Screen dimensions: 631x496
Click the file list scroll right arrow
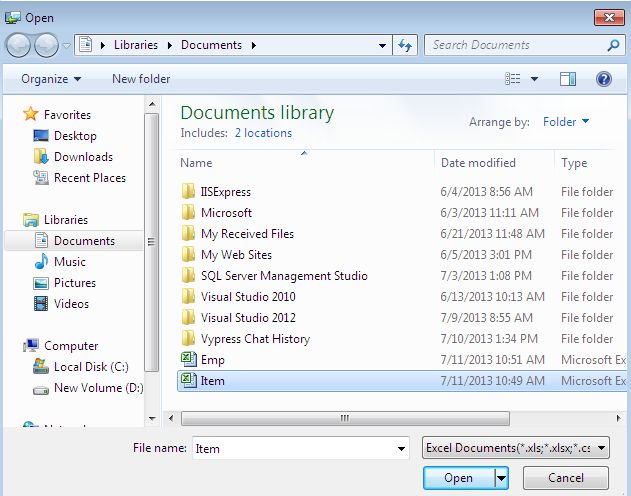click(x=618, y=418)
